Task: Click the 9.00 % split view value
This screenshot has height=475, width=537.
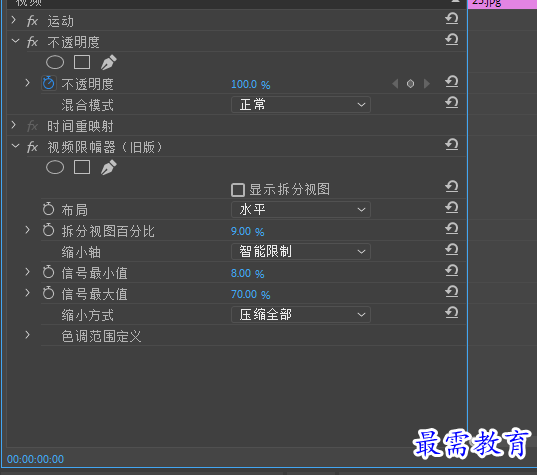Action: pyautogui.click(x=247, y=232)
